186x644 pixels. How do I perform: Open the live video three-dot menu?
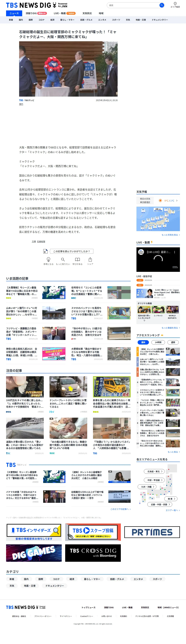[x=175, y=252]
